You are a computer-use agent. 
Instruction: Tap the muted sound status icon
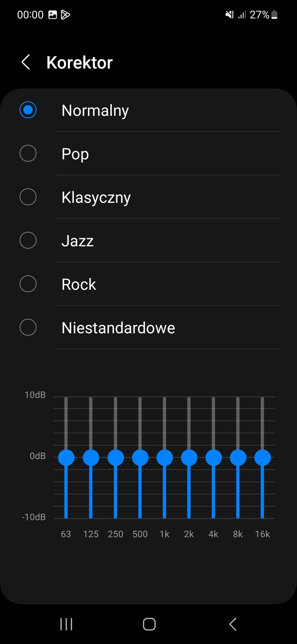click(229, 15)
